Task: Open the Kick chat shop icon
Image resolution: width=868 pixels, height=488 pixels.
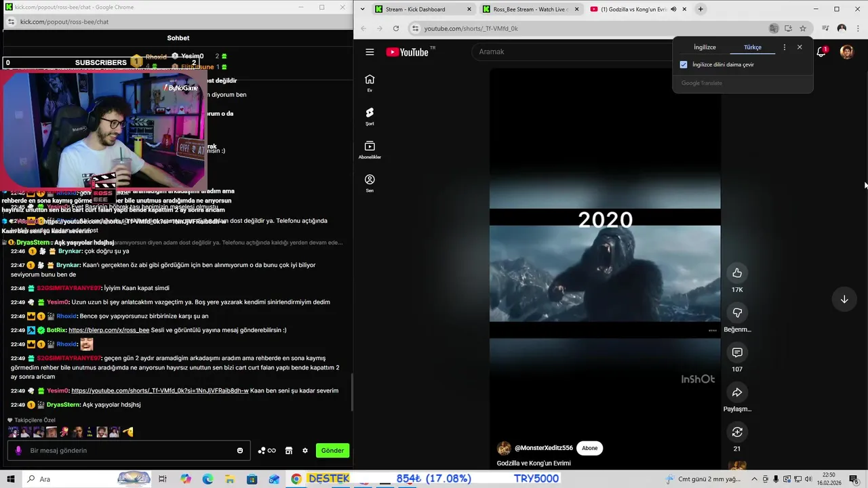Action: point(289,451)
